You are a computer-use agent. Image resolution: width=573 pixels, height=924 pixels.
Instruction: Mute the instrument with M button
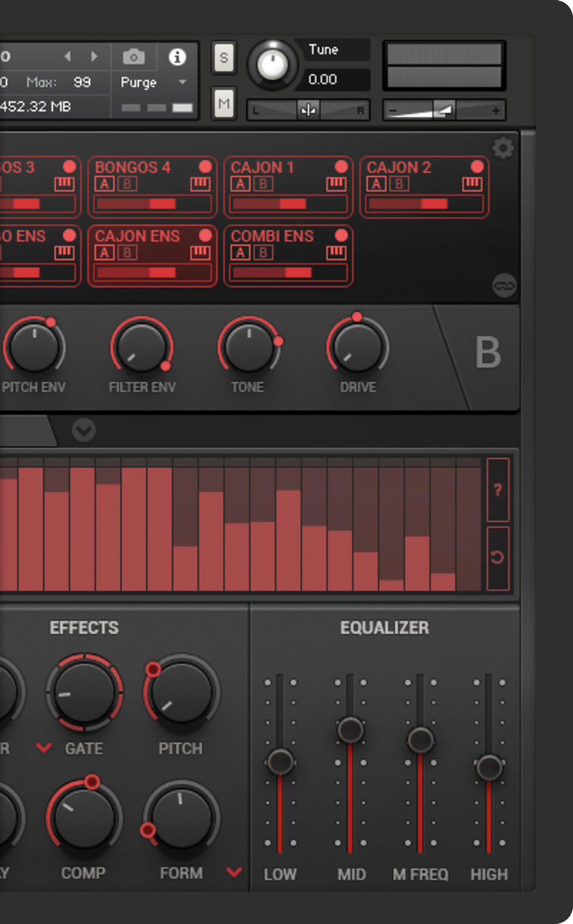pos(224,104)
